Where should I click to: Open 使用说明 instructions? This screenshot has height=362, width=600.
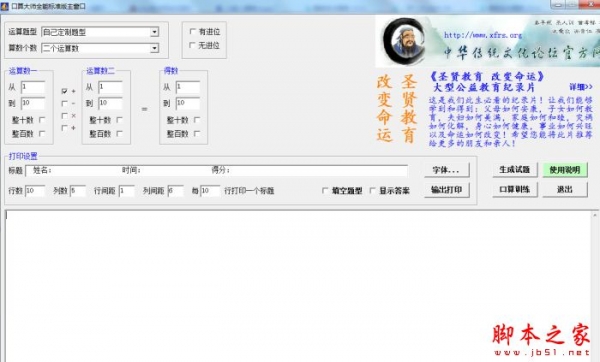pos(565,170)
